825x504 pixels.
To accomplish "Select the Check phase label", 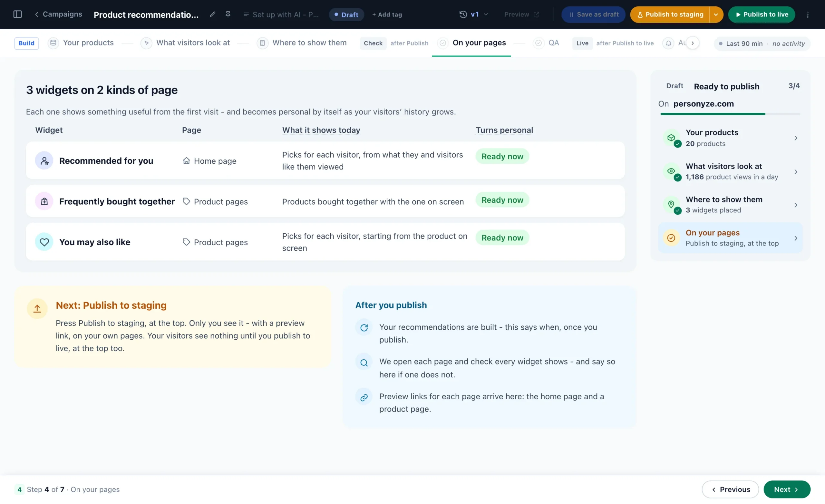I will (x=373, y=43).
